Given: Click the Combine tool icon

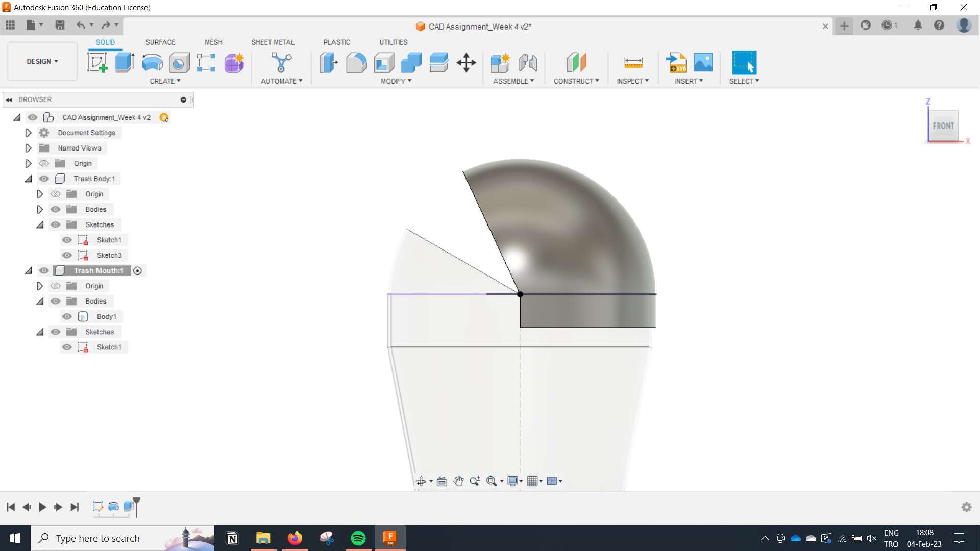Looking at the screenshot, I should click(x=411, y=63).
